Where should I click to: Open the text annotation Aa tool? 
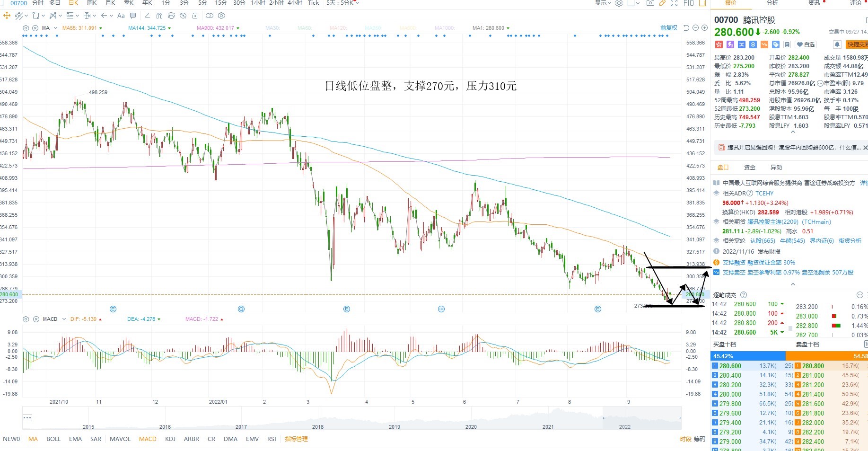[x=121, y=16]
